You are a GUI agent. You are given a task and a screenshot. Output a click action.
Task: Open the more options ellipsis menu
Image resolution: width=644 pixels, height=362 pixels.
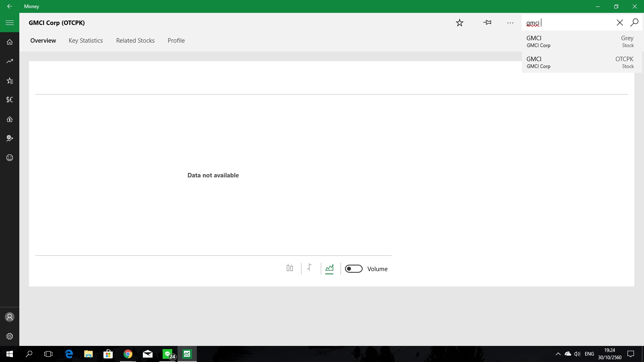click(510, 23)
